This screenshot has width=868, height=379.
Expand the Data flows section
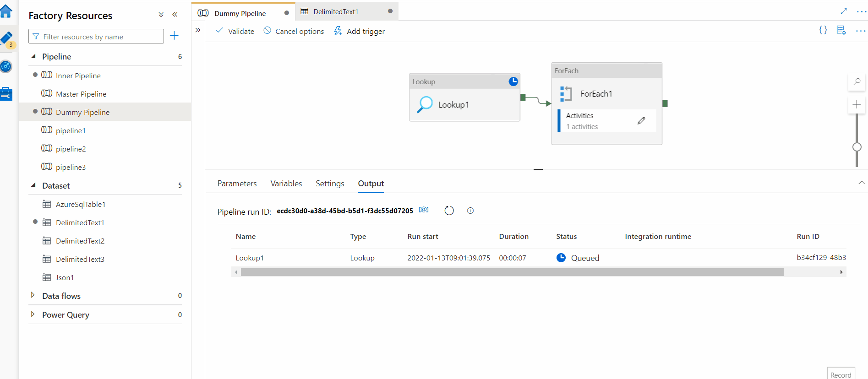(x=33, y=295)
